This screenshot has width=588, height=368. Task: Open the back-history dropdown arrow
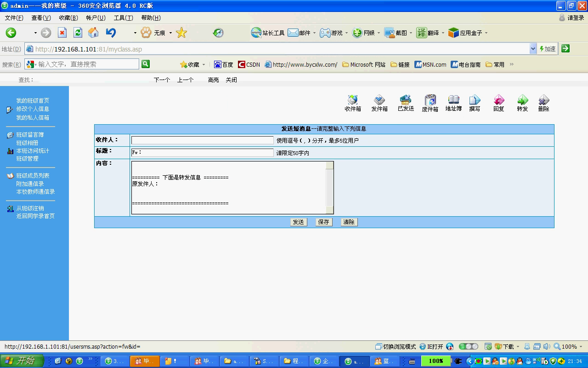click(35, 33)
